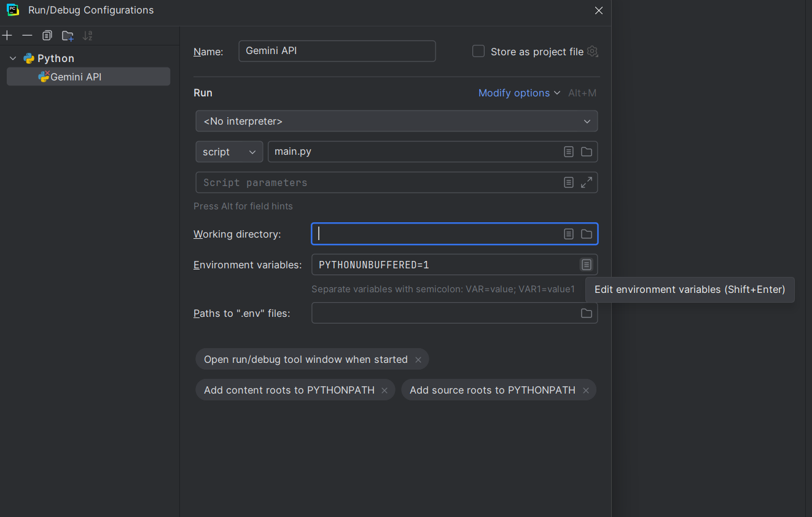Click the Name input field
Viewport: 812px width, 517px height.
(337, 51)
